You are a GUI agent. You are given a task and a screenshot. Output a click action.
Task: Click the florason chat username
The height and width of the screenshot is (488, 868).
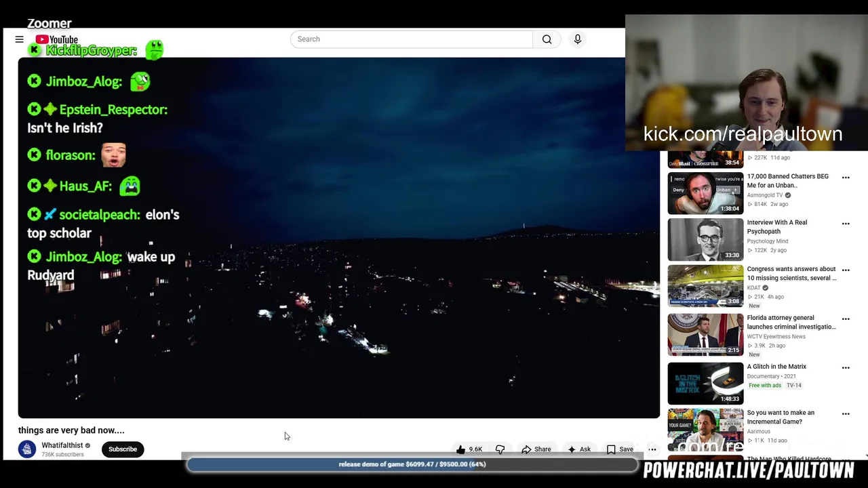coord(71,155)
